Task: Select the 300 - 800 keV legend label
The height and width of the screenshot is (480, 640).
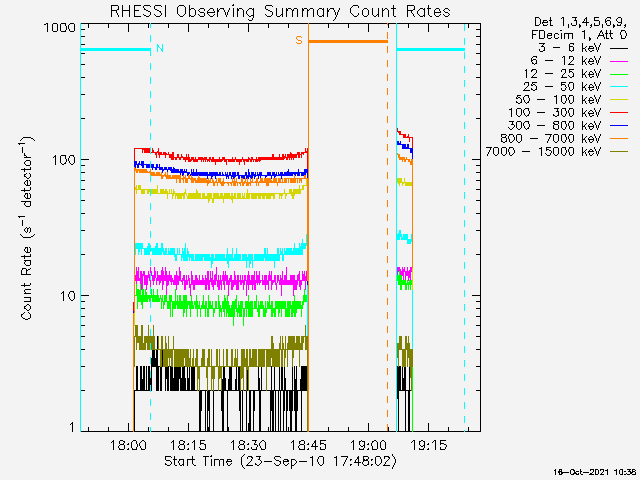Action: [x=555, y=126]
